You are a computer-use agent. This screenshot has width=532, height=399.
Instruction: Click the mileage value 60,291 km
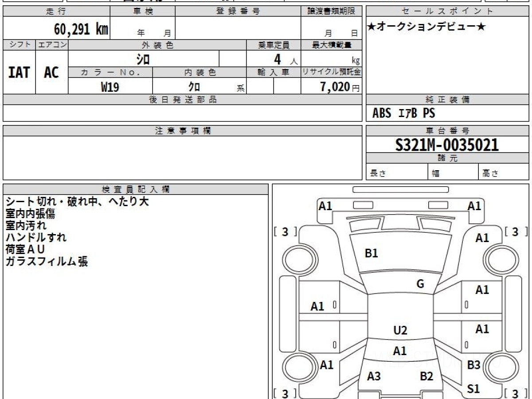click(x=81, y=29)
